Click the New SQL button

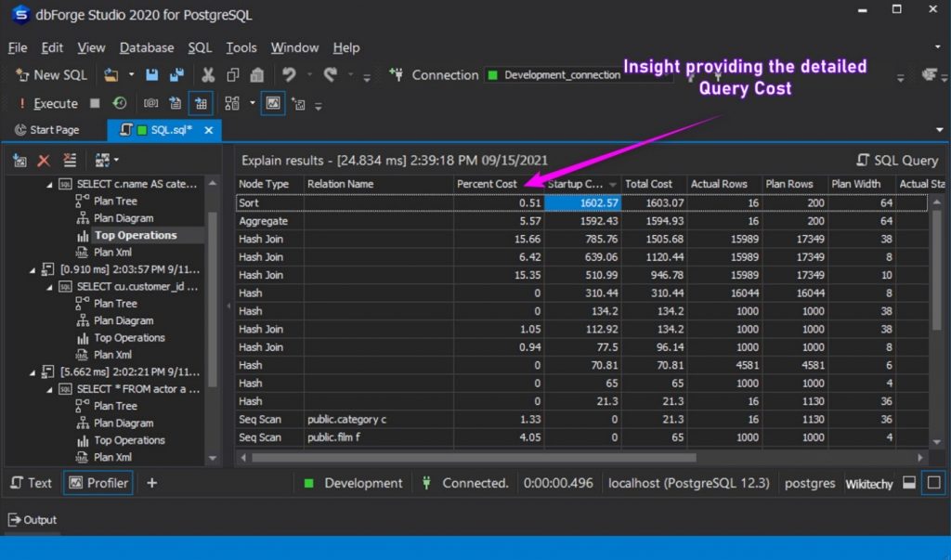(x=52, y=75)
